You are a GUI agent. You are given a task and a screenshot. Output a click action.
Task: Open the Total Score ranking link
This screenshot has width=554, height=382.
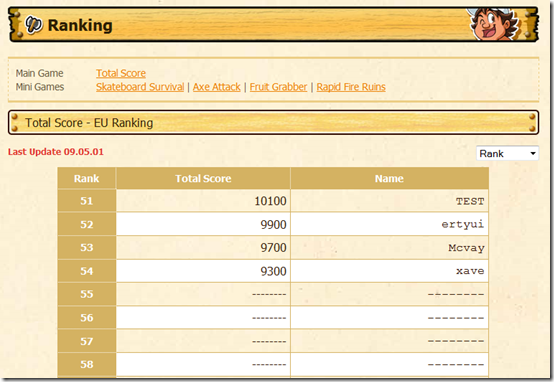(121, 73)
